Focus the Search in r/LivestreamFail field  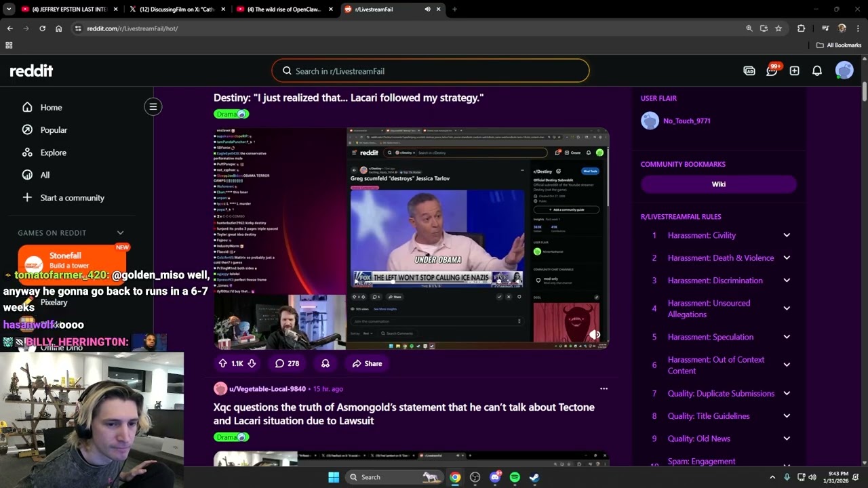431,70
